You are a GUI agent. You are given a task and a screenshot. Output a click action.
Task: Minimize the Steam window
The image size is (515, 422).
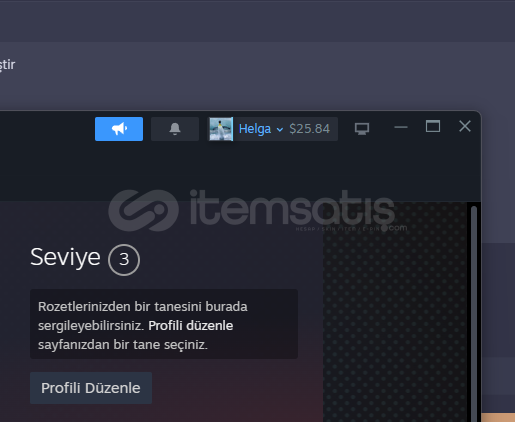(401, 127)
